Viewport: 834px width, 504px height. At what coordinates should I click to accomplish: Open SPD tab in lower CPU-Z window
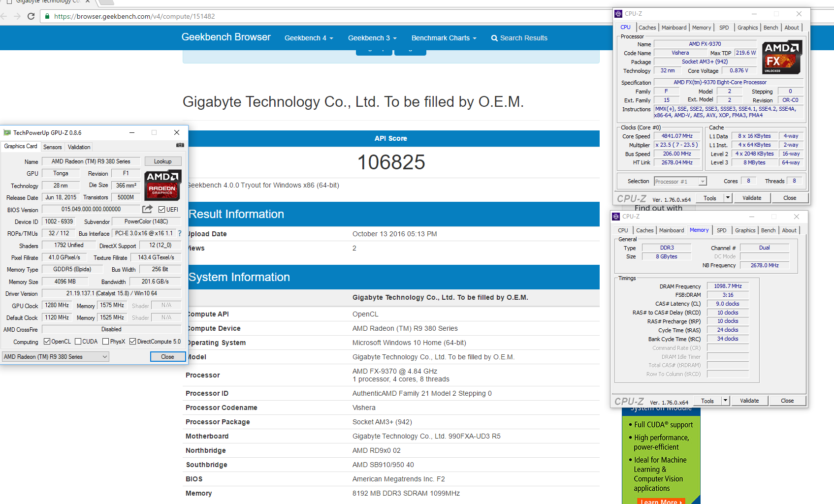click(x=721, y=230)
